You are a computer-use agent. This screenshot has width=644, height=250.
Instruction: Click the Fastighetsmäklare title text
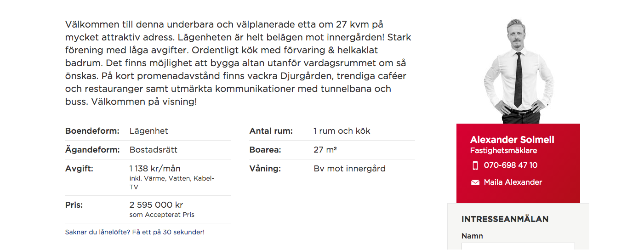click(503, 151)
